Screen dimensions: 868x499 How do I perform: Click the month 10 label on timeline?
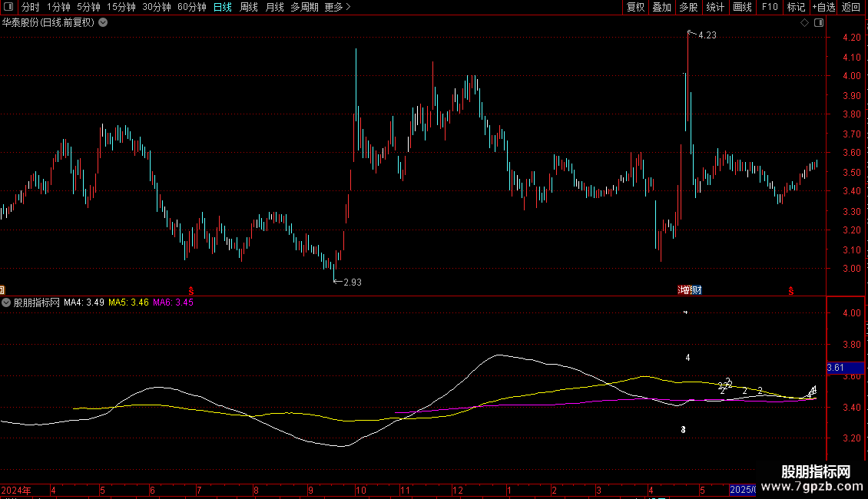coord(361,490)
